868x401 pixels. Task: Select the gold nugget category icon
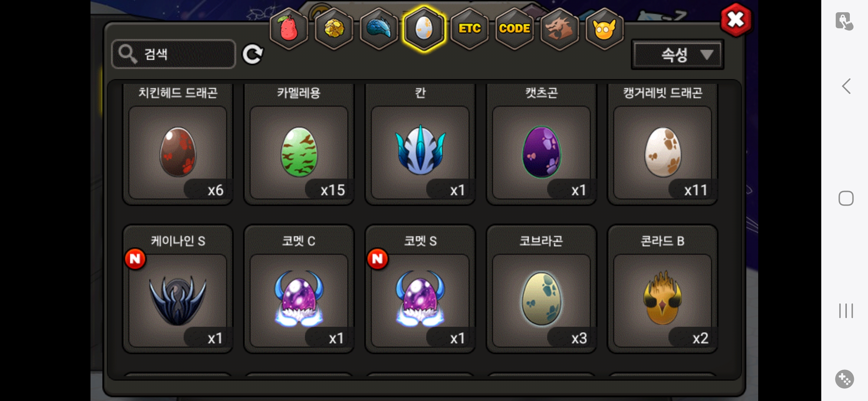click(x=334, y=29)
